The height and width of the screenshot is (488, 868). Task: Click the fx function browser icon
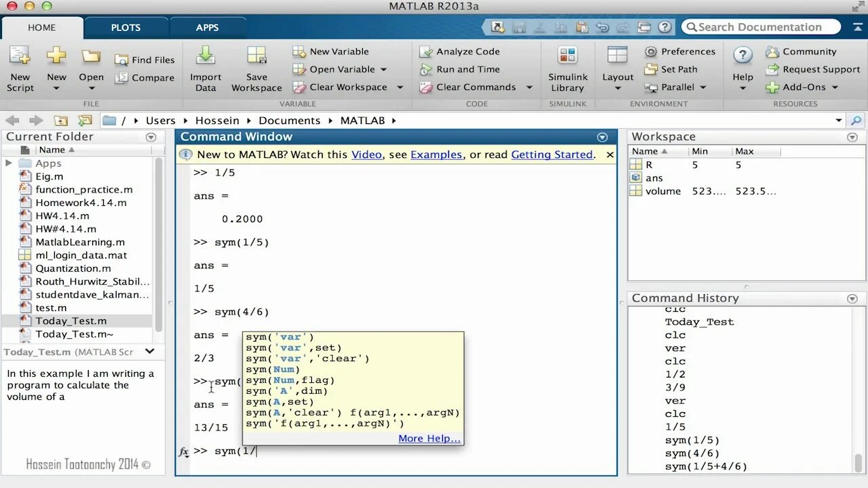(183, 451)
